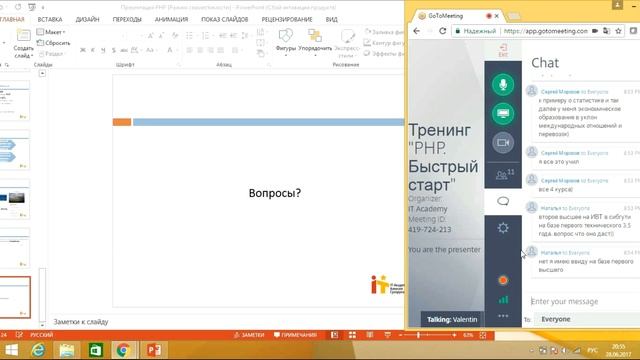The image size is (640, 360).
Task: Open the ВСТАВКА ribbon tab
Action: [x=50, y=19]
